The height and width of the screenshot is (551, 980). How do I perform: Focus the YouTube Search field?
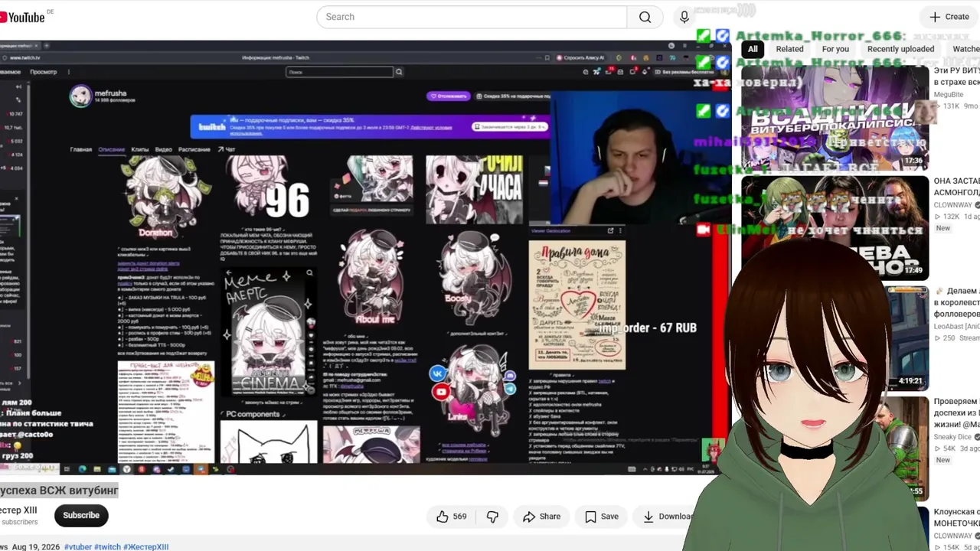click(472, 17)
